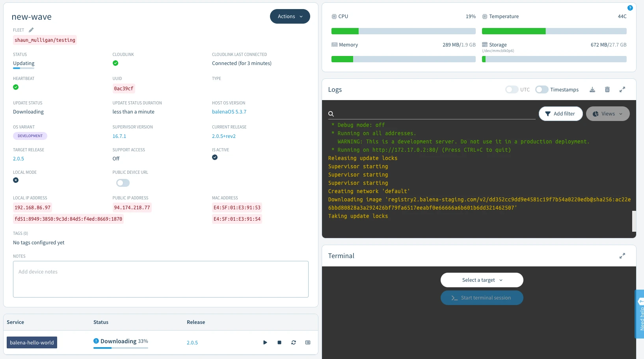
Task: Start the balena-hello-world service with play icon
Action: pyautogui.click(x=265, y=342)
